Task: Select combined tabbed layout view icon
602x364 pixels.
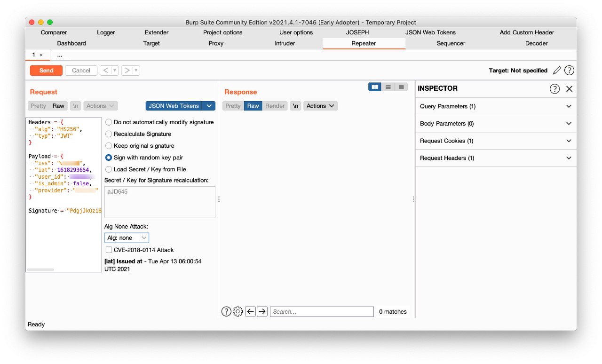Action: 401,87
